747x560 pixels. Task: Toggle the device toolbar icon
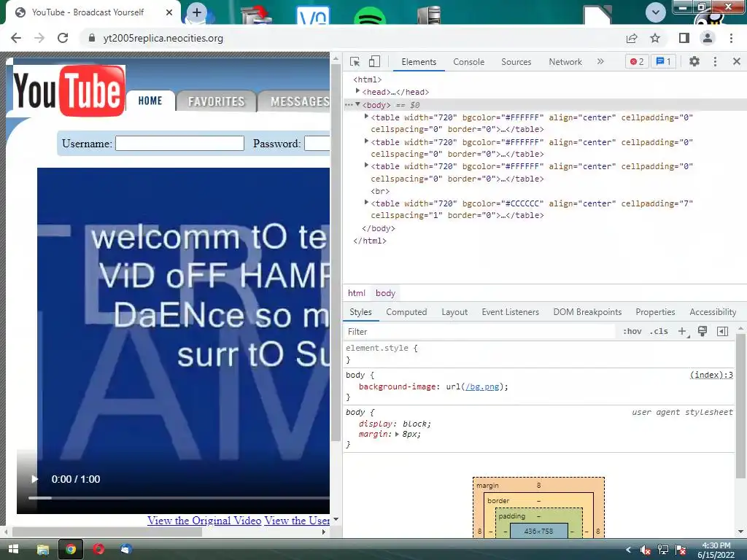[374, 62]
